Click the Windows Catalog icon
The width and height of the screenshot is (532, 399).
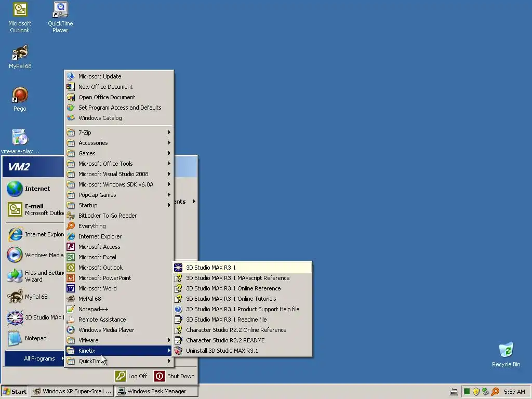coord(71,118)
